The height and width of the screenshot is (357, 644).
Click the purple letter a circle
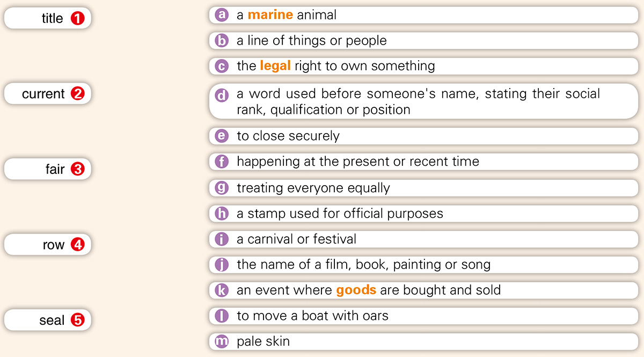click(222, 15)
